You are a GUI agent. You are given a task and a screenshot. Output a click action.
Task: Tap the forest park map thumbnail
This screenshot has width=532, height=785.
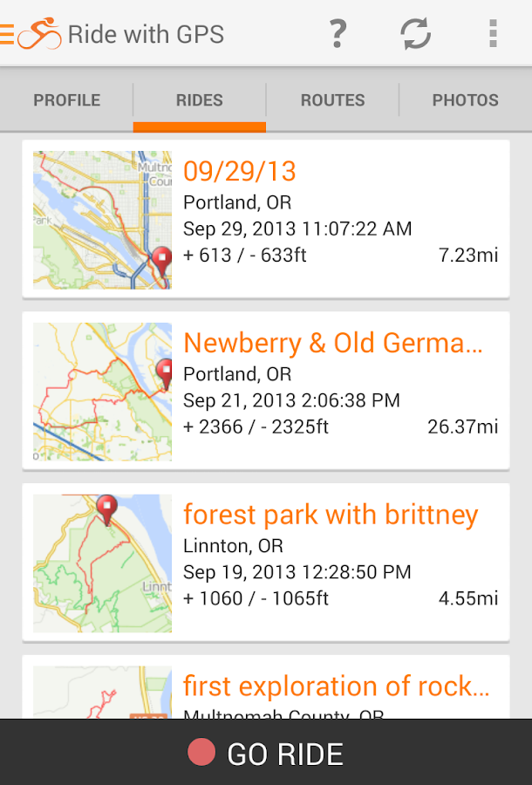point(102,562)
